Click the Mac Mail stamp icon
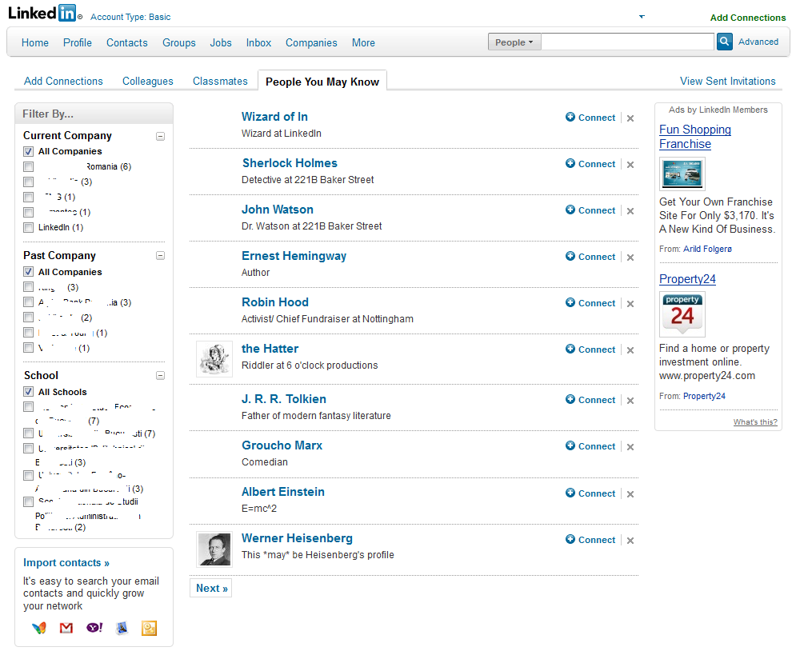The width and height of the screenshot is (812, 663). pyautogui.click(x=122, y=629)
